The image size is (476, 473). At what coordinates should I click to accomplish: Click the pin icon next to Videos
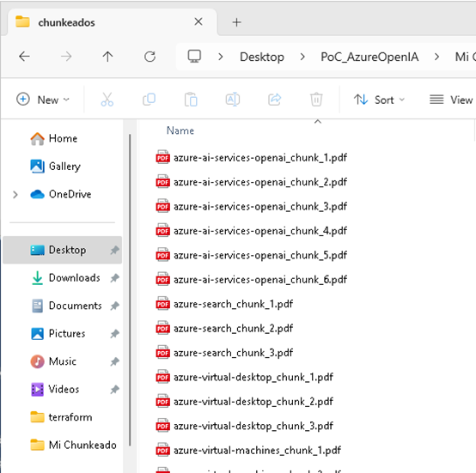click(x=114, y=390)
